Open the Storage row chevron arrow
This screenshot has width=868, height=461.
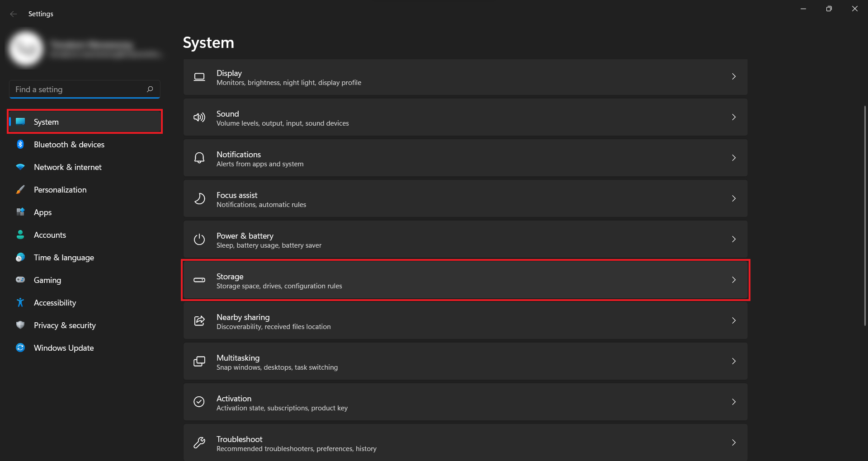(734, 280)
